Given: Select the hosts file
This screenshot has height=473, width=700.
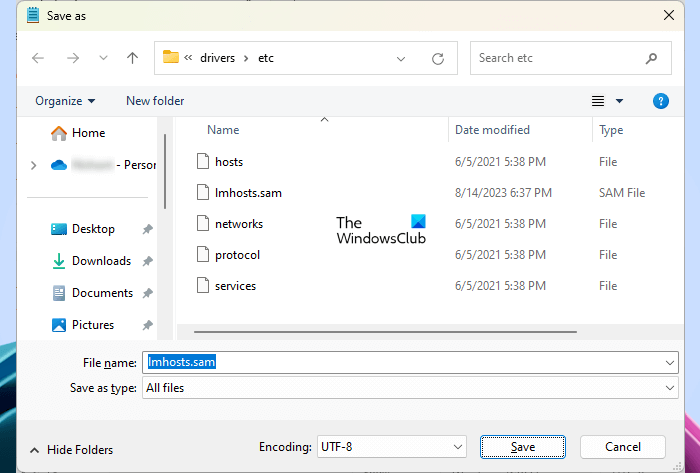Looking at the screenshot, I should click(x=229, y=161).
